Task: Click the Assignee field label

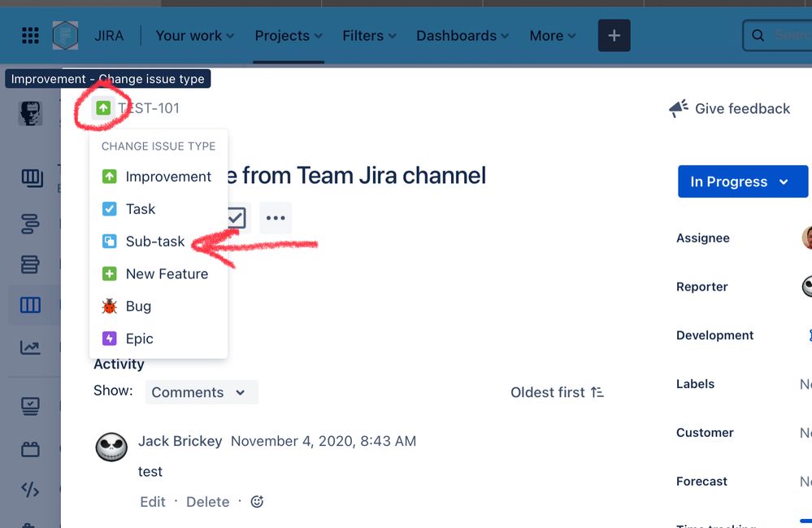Action: tap(703, 238)
